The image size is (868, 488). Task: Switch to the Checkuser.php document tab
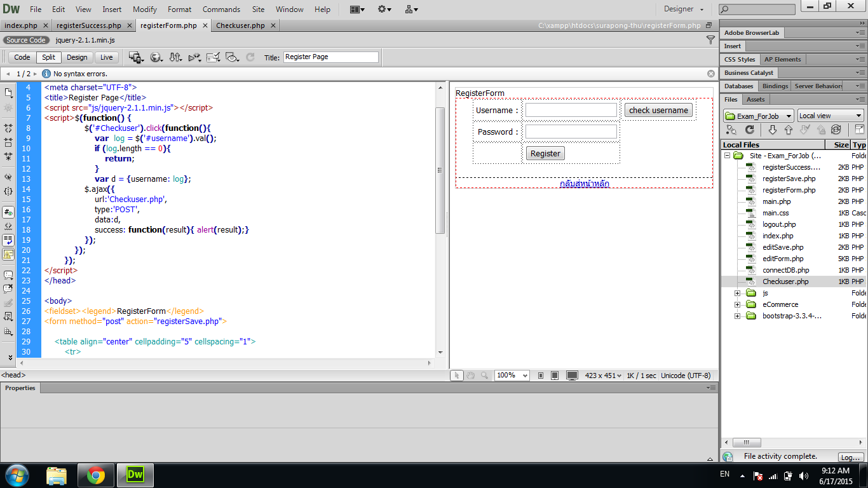[240, 25]
